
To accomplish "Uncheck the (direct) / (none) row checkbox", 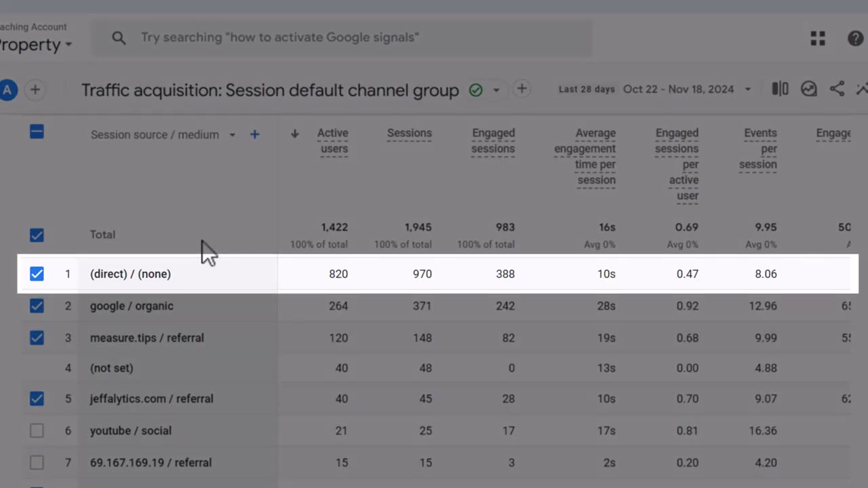I will coord(37,274).
